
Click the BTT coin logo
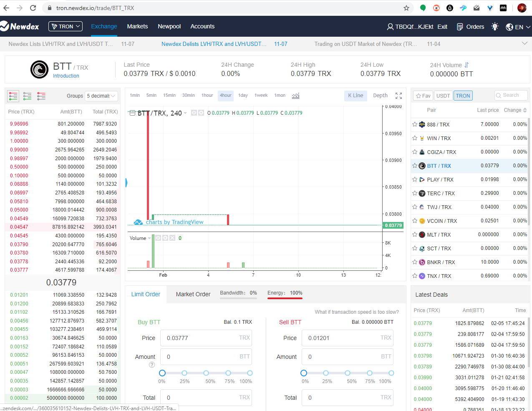39,70
